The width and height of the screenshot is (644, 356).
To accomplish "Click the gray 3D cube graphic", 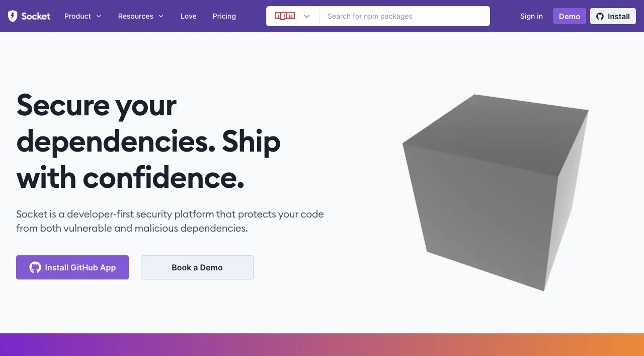I will [x=496, y=192].
